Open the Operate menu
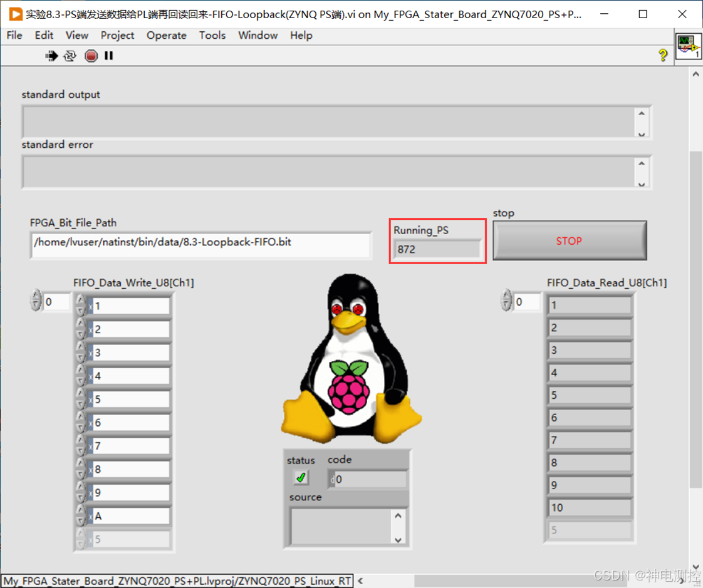This screenshot has height=588, width=703. click(x=166, y=36)
